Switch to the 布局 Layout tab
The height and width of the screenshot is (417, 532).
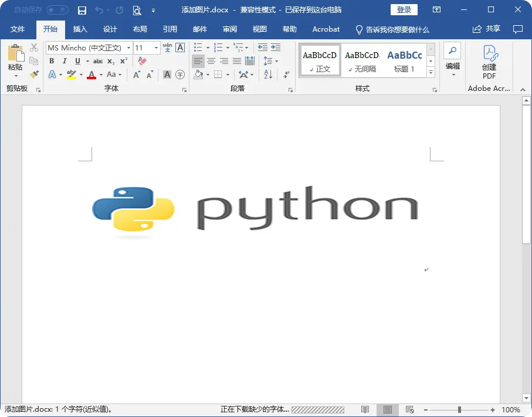[x=140, y=29]
